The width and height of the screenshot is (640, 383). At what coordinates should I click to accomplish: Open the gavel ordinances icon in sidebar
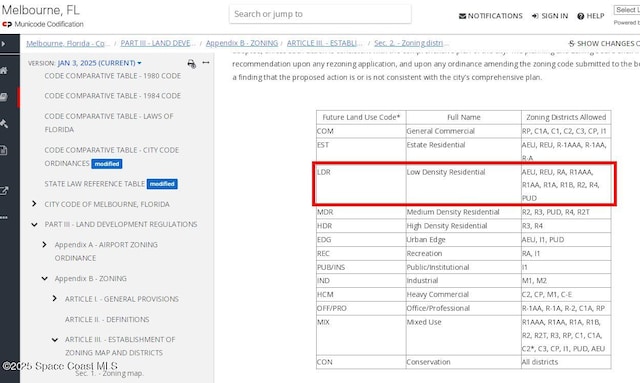tap(4, 123)
